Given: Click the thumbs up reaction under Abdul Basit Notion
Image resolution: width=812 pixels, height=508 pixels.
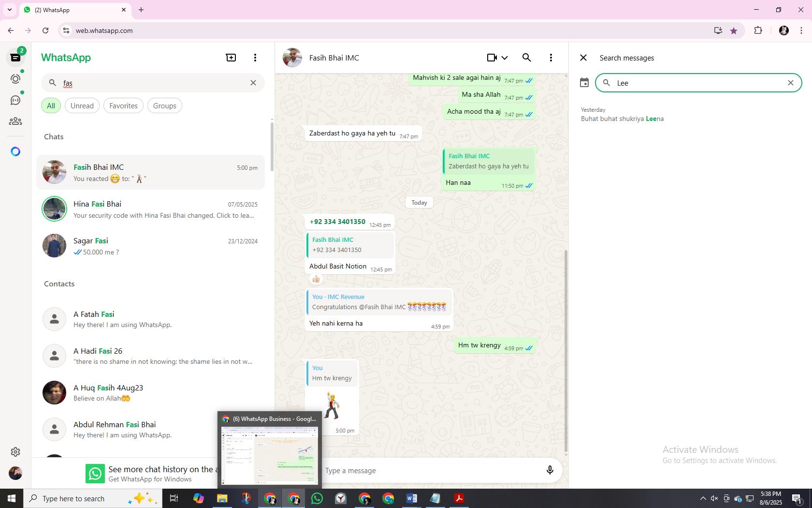Looking at the screenshot, I should 316,279.
